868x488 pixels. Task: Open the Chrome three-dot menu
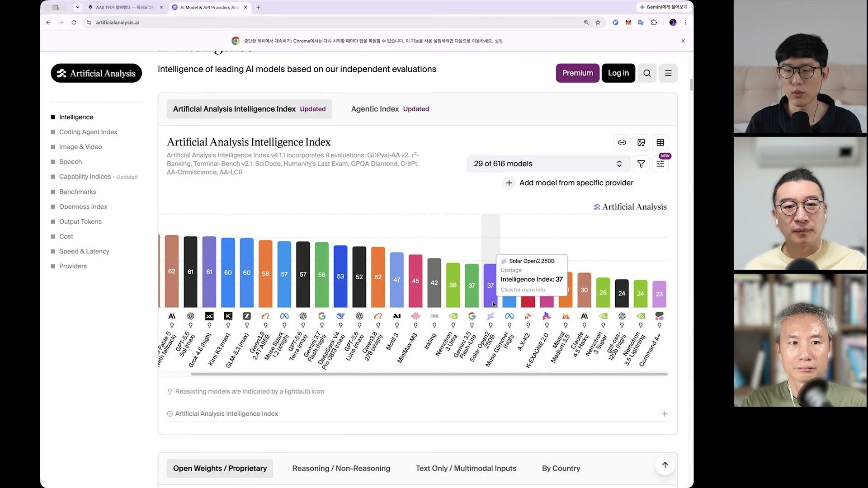tap(685, 22)
